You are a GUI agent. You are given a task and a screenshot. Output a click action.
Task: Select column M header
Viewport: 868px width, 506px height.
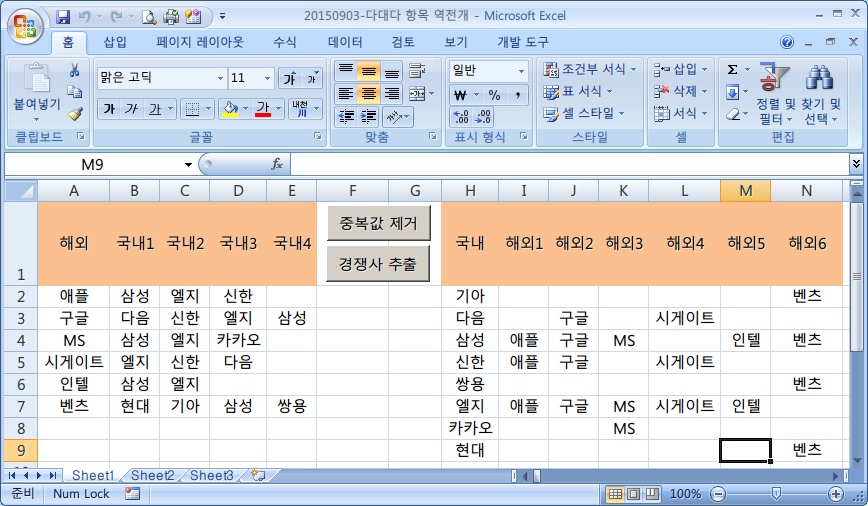[745, 191]
